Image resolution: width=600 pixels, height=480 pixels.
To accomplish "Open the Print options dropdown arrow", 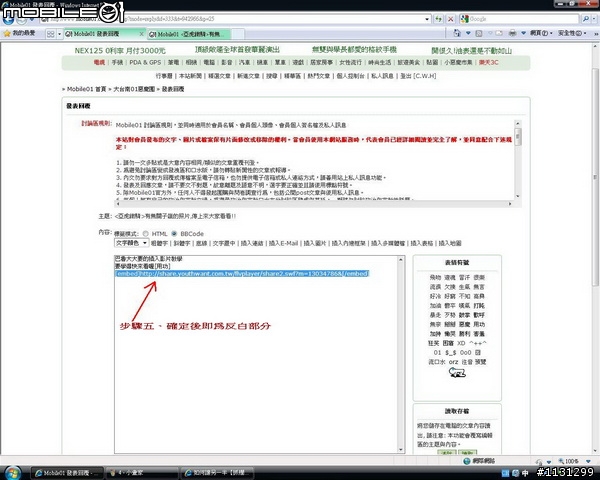I will (x=523, y=33).
